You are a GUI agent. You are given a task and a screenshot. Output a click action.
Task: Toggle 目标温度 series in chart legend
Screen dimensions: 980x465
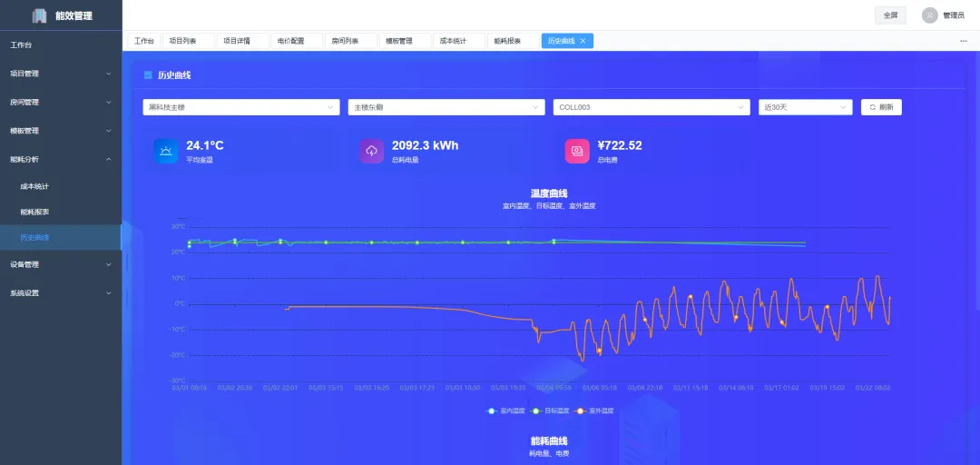coord(549,411)
